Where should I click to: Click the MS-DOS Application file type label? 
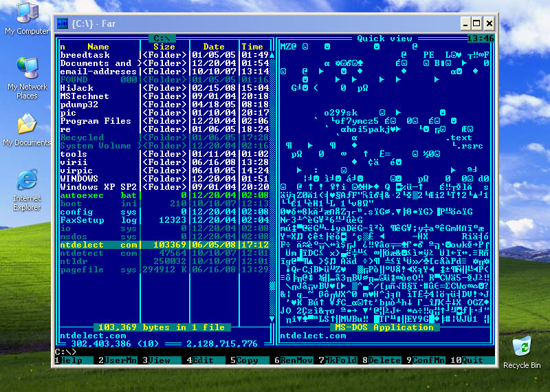point(384,327)
